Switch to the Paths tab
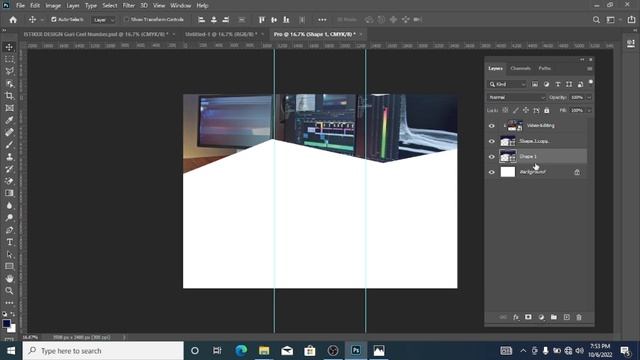The image size is (640, 360). pos(544,69)
